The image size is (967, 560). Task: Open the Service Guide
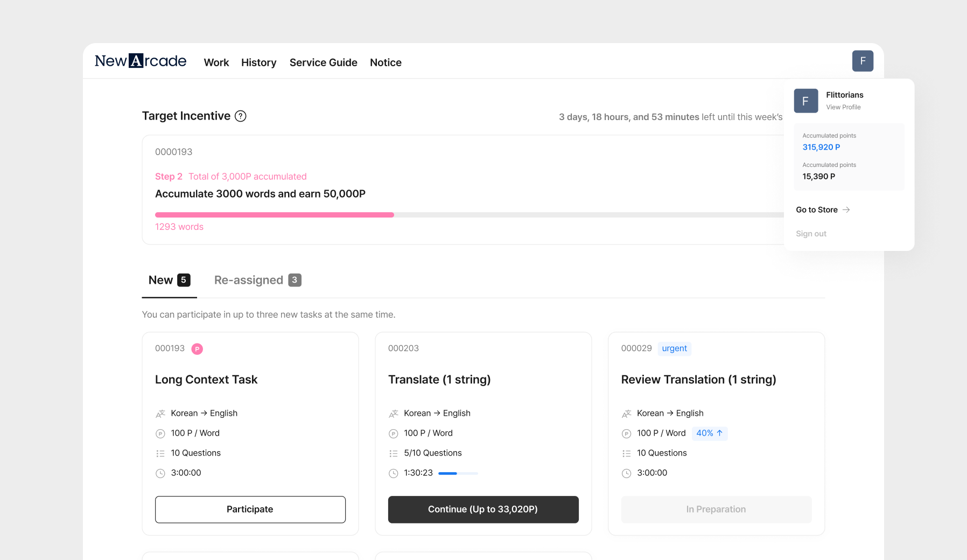(323, 62)
